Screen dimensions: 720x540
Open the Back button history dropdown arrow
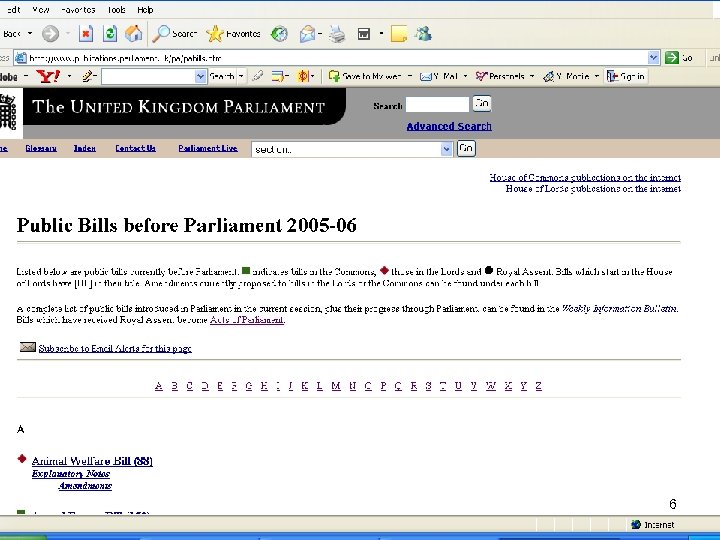point(30,34)
